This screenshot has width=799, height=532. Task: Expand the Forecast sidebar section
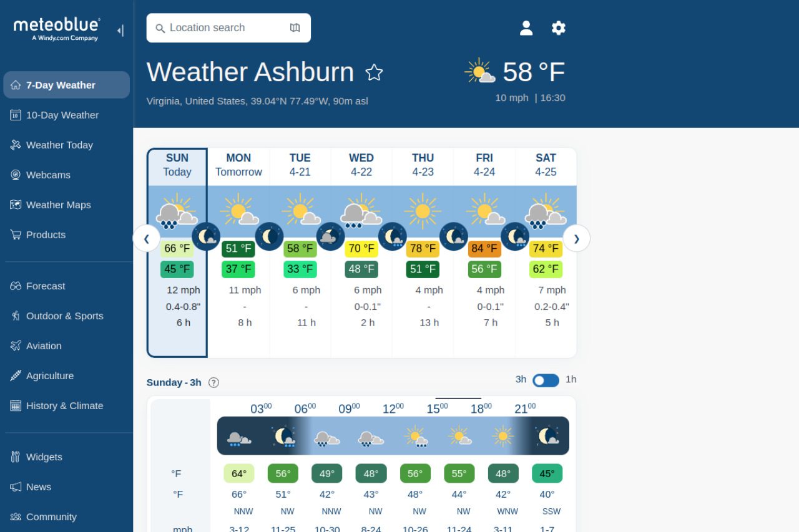click(46, 286)
